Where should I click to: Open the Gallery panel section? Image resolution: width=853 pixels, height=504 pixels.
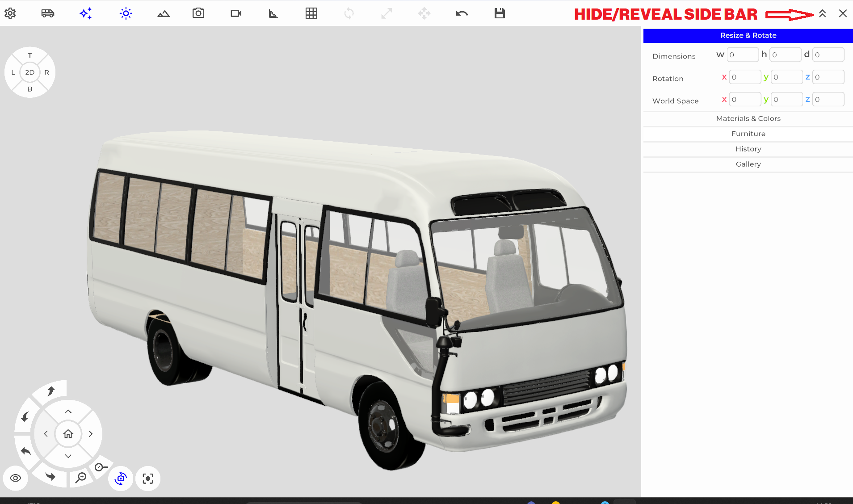[748, 164]
